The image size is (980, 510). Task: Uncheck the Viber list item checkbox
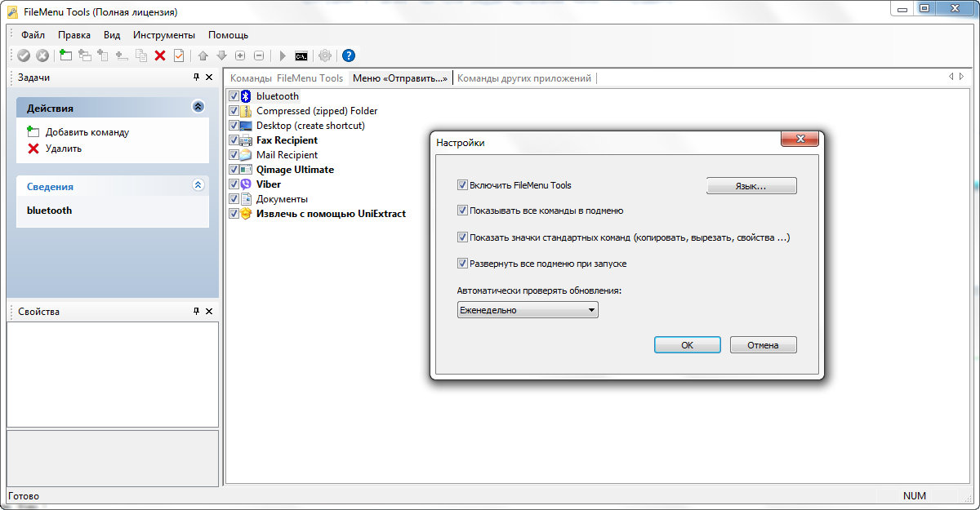point(234,184)
